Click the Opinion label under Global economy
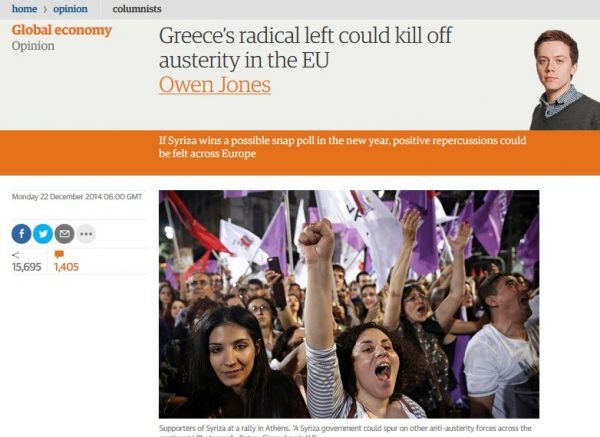The image size is (600, 437). [x=33, y=46]
